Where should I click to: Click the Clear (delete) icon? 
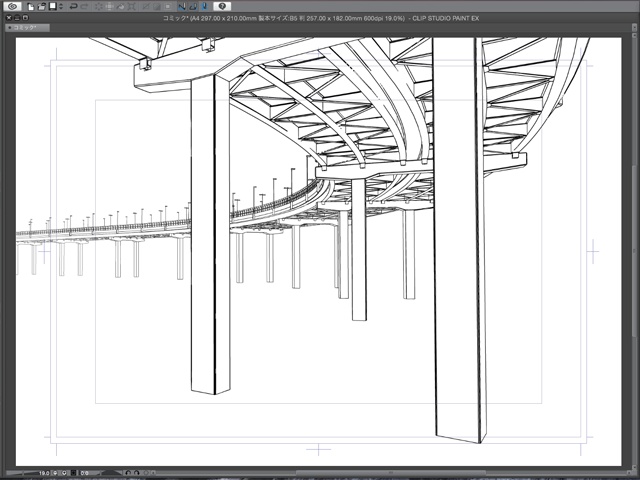click(x=99, y=6)
